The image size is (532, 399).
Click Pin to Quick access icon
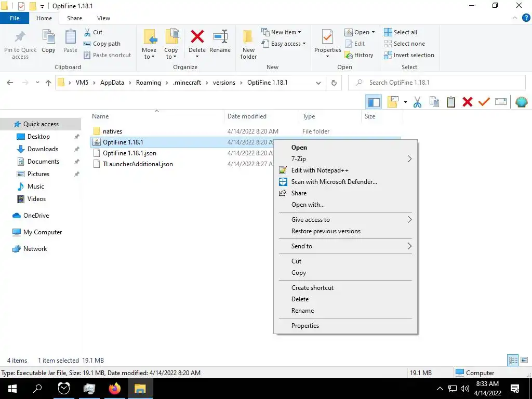[x=20, y=37]
